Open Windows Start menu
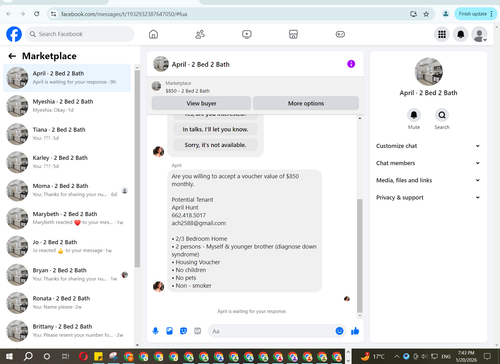 [x=9, y=356]
